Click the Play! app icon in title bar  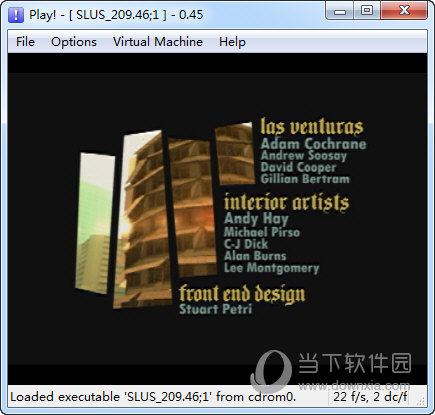point(16,15)
